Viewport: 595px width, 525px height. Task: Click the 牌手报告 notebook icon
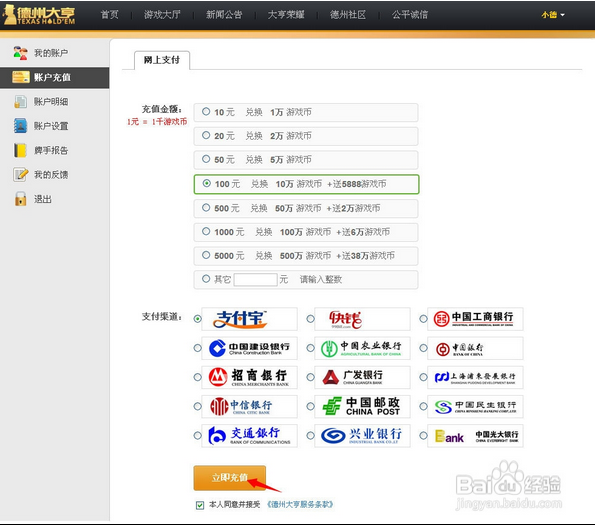pos(20,150)
